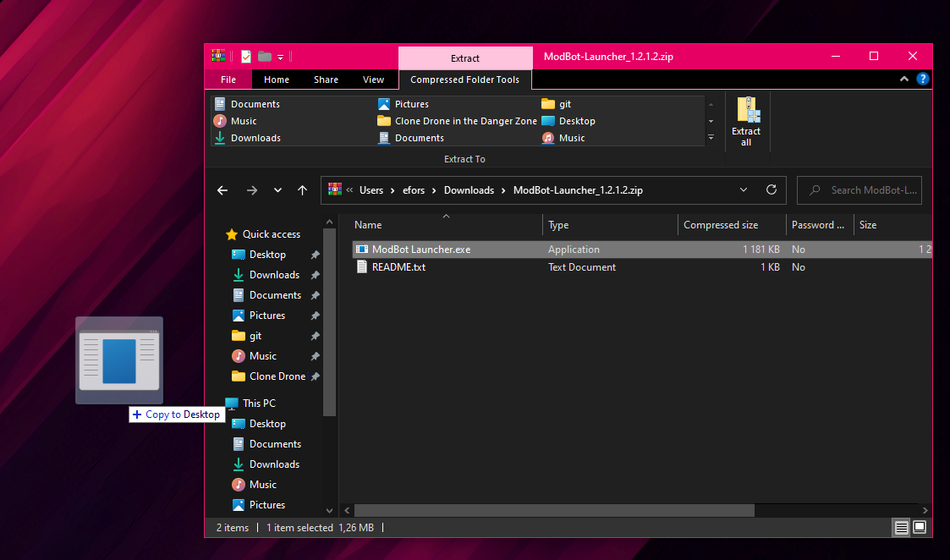Click the efors breadcrumb in address bar
This screenshot has height=560, width=950.
414,190
